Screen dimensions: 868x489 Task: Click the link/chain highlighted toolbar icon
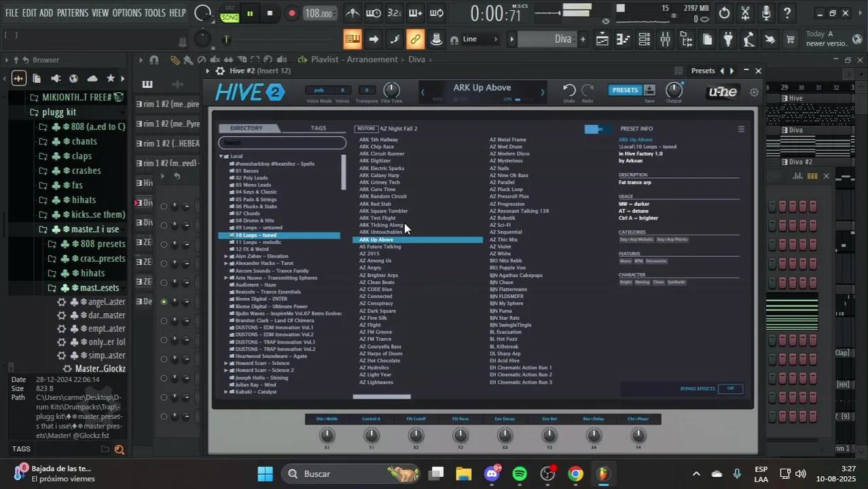point(415,39)
